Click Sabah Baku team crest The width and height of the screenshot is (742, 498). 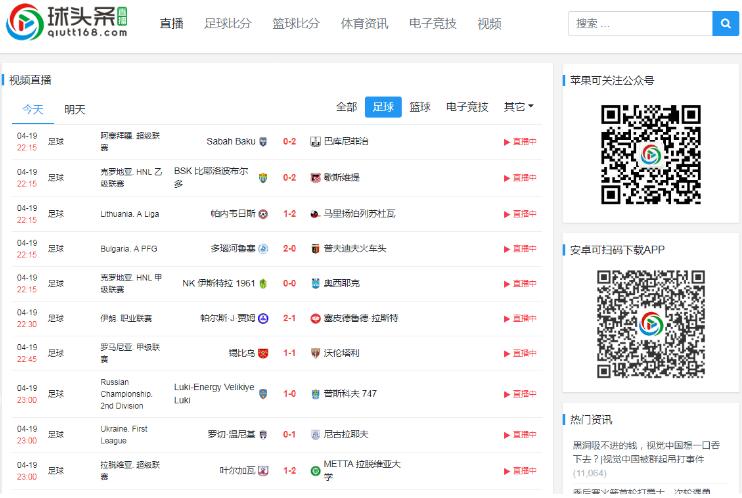coord(264,142)
